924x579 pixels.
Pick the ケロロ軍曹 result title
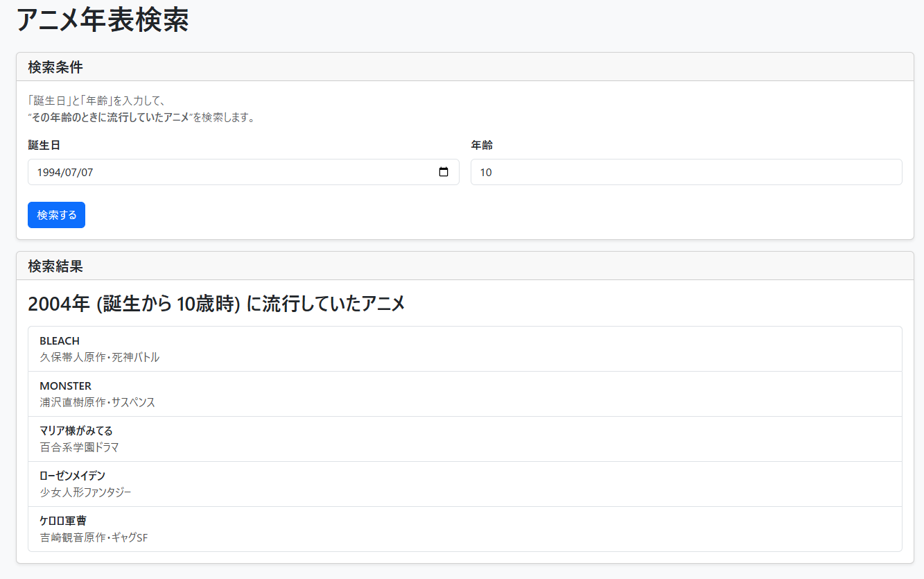(63, 521)
